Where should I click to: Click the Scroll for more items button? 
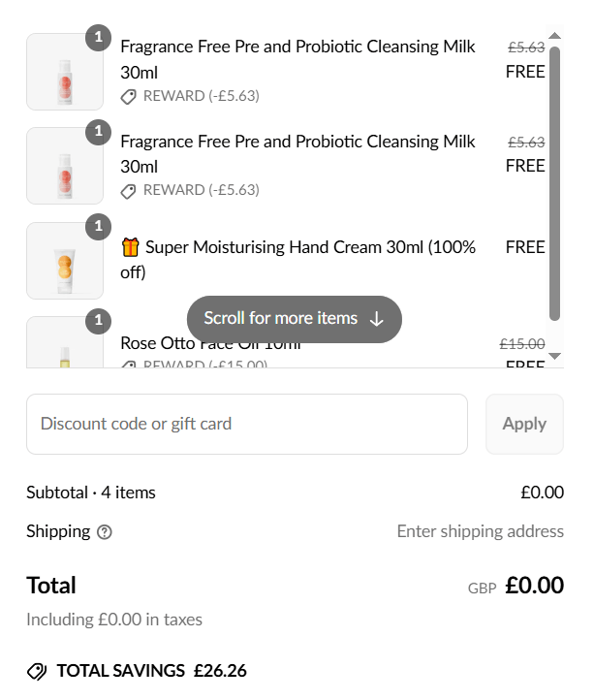click(x=295, y=319)
